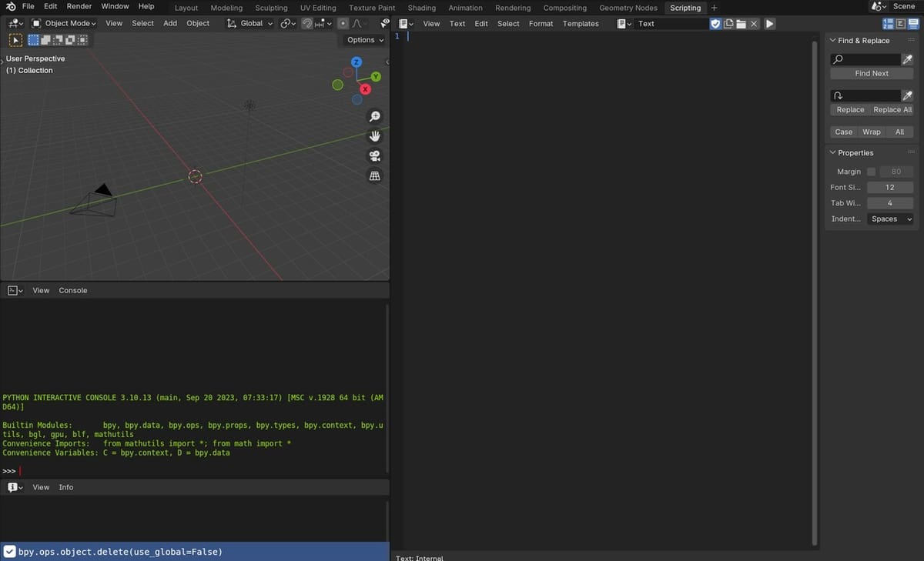The image size is (924, 561).
Task: Open the text editor type dropdown
Action: [x=407, y=24]
